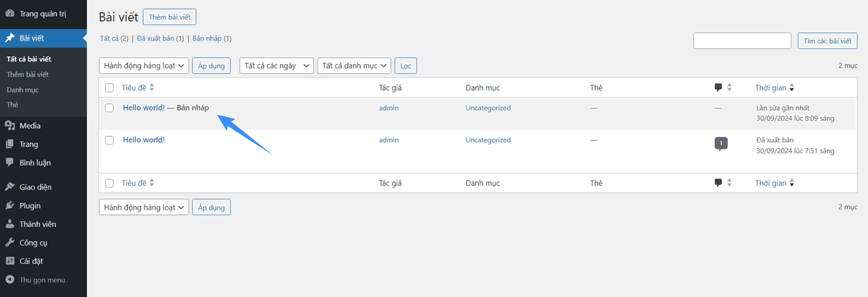Viewport: 868px width, 297px height.
Task: Open the Hello world! — Bản nháp post title
Action: click(166, 108)
